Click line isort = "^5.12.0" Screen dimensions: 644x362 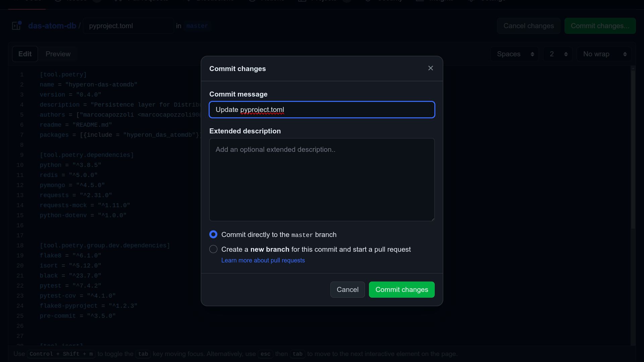click(70, 266)
